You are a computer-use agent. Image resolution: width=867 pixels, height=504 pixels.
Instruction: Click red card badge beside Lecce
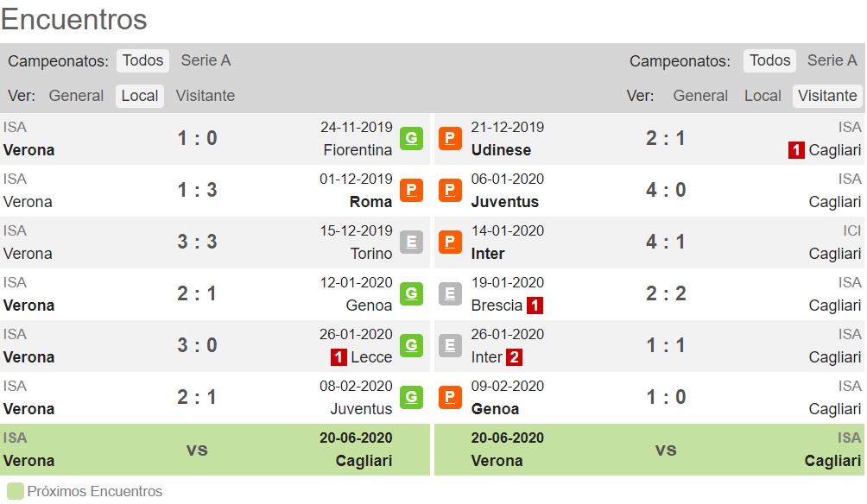click(339, 357)
